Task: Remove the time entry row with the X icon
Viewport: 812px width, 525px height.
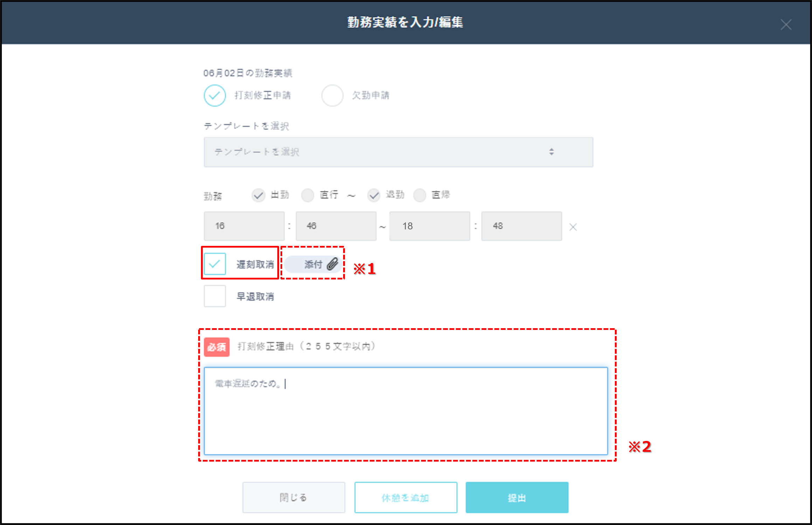Action: click(x=574, y=227)
